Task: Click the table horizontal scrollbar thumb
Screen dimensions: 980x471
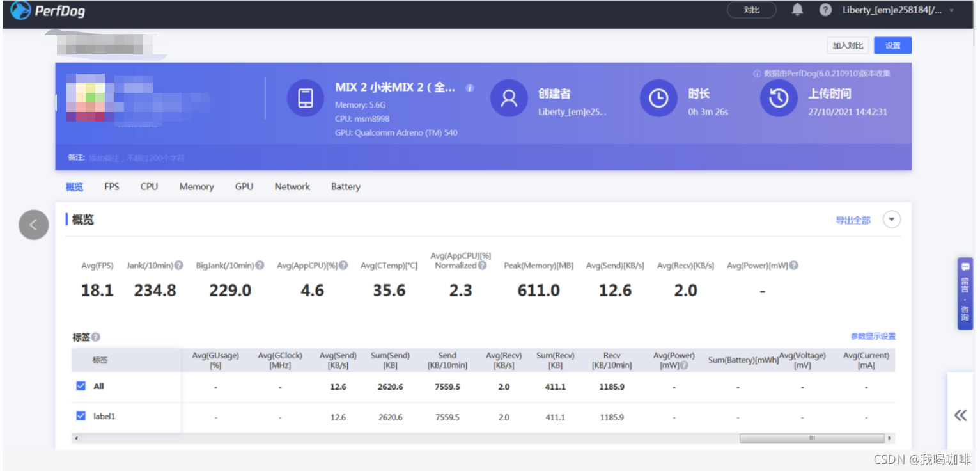Action: tap(812, 438)
